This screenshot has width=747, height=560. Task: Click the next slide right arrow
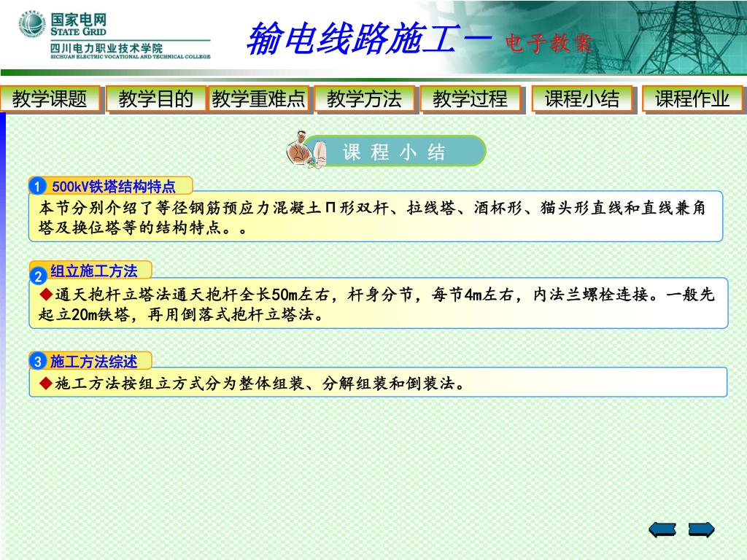(702, 529)
